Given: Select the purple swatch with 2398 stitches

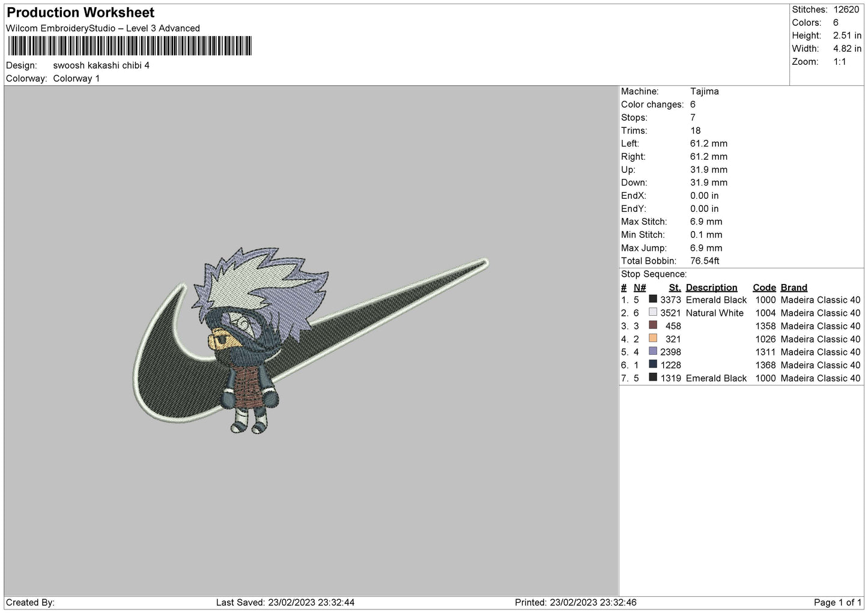Looking at the screenshot, I should coord(652,352).
